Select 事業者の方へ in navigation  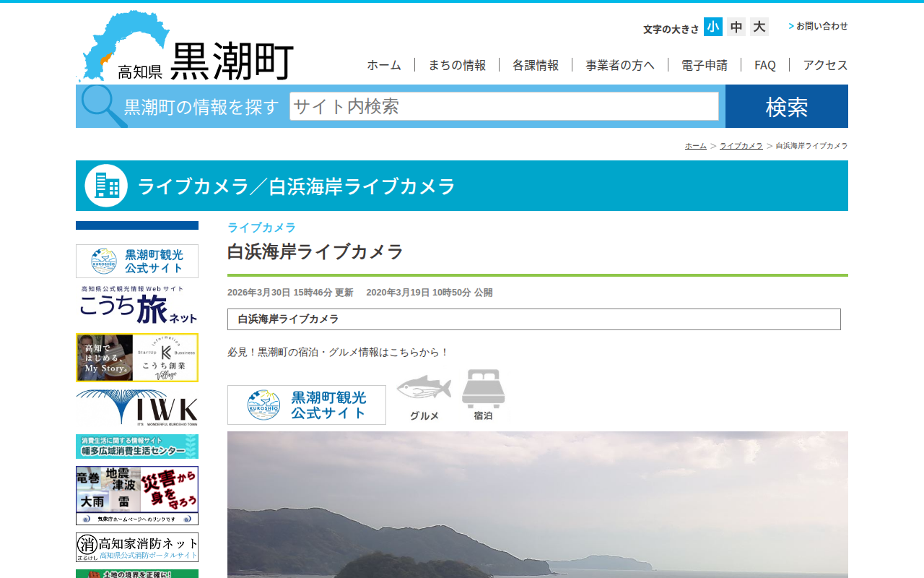(x=620, y=65)
